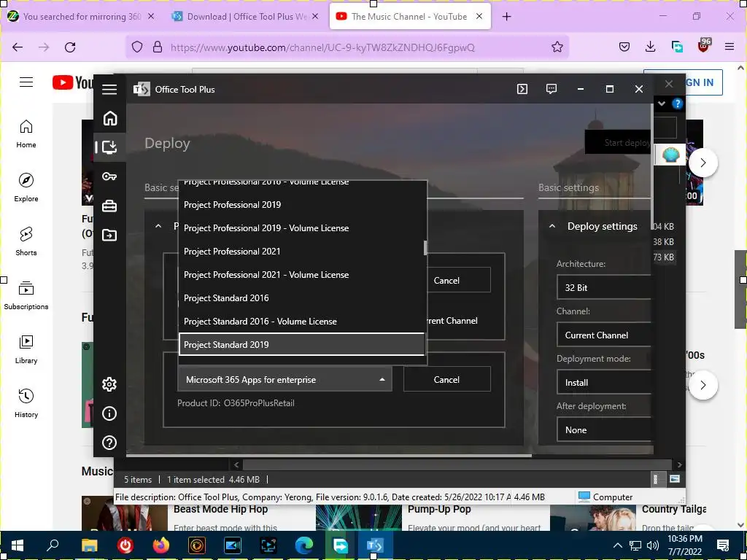Click the YouTube logo

pos(72,82)
